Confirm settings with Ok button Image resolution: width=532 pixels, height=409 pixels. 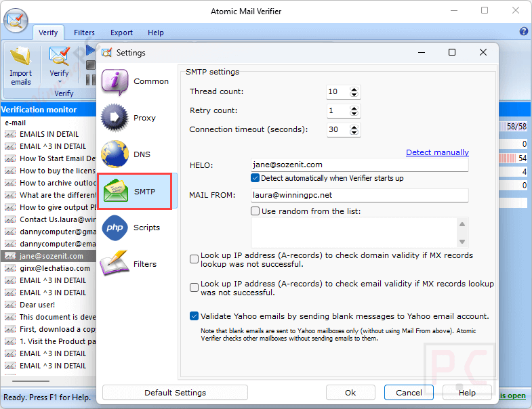tap(350, 393)
